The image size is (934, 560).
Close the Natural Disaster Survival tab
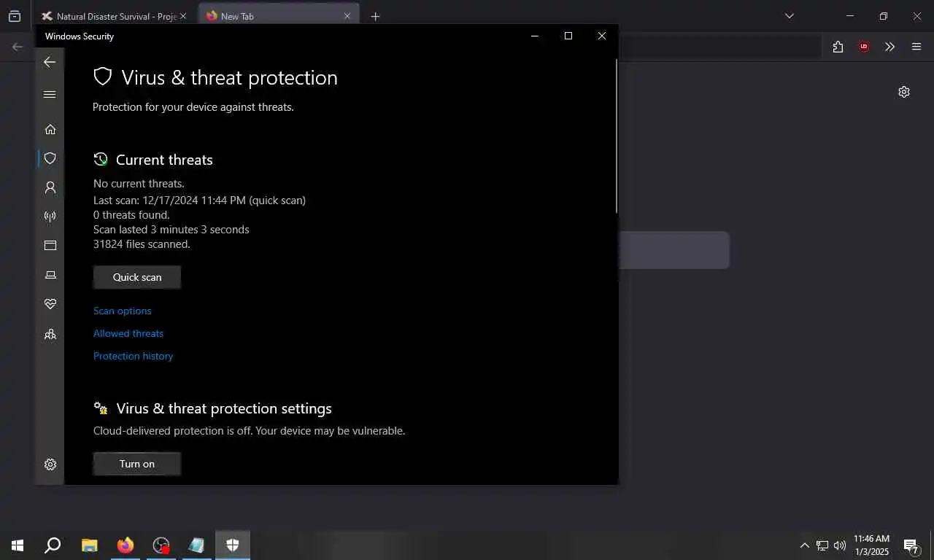point(183,16)
